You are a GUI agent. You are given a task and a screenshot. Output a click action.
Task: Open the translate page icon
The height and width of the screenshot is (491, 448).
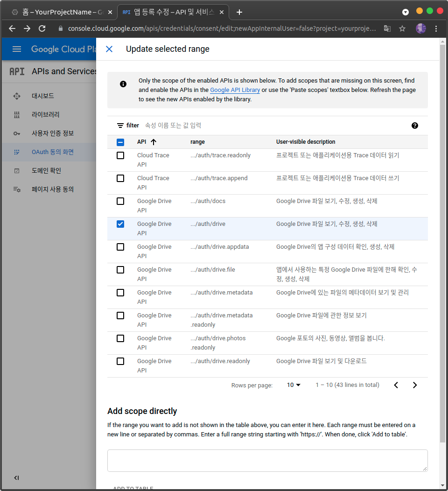tap(387, 29)
